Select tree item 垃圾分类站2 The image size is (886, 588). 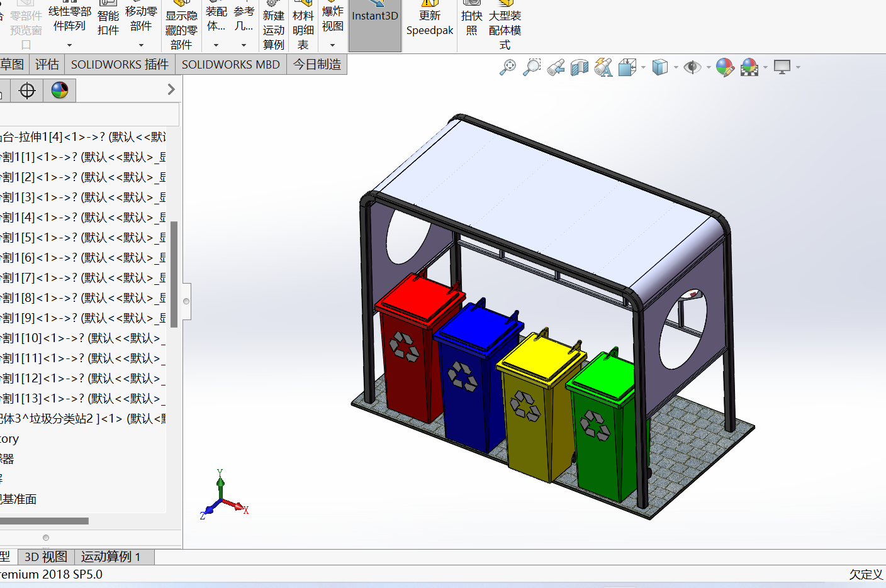tap(83, 419)
